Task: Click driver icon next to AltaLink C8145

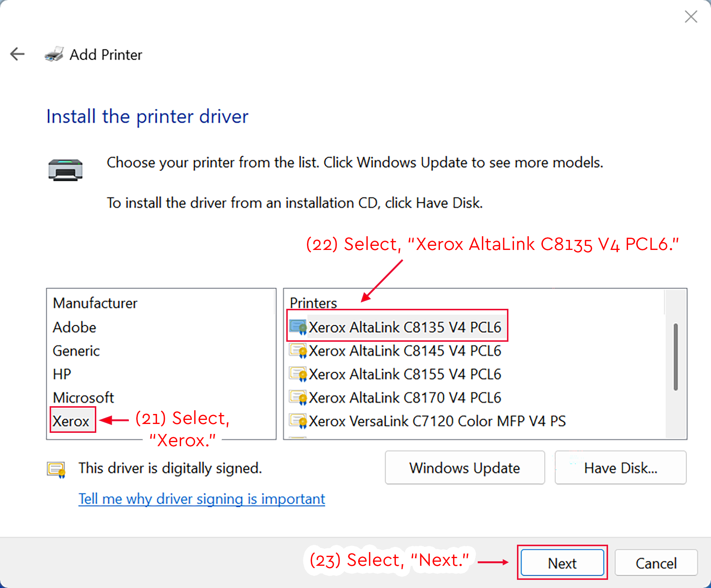Action: [x=298, y=351]
